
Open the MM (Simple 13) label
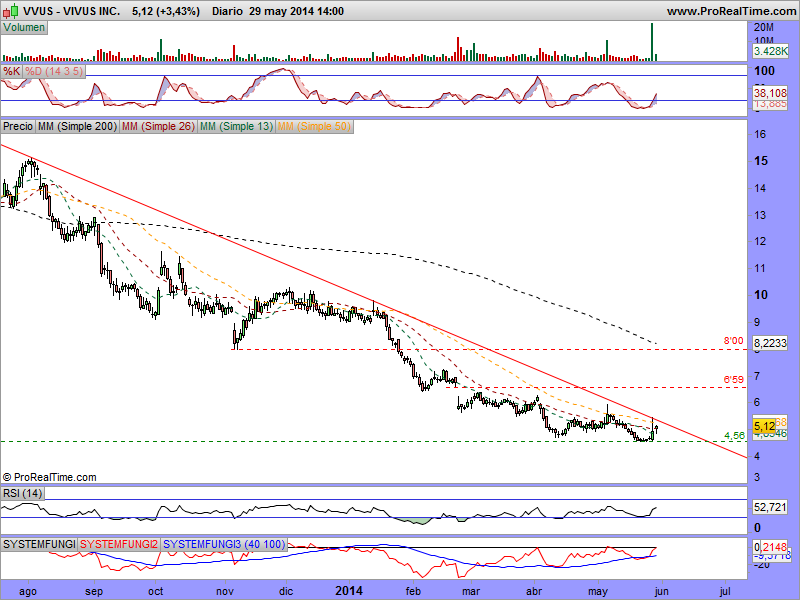[236, 126]
